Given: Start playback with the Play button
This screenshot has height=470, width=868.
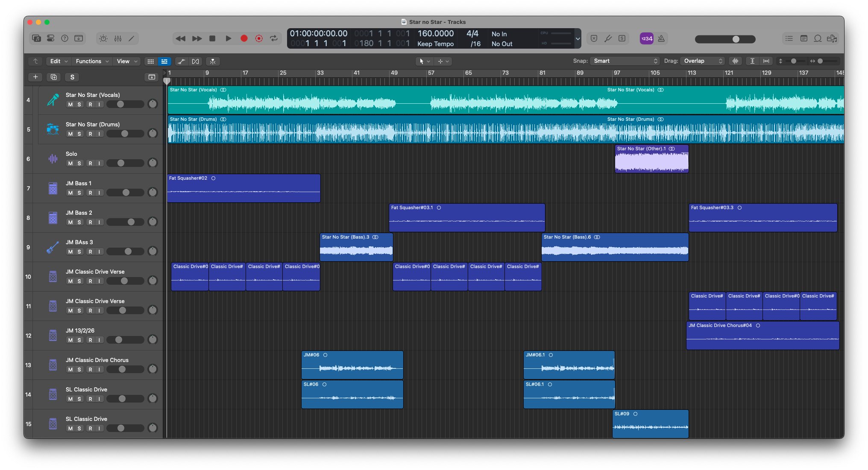Looking at the screenshot, I should click(x=229, y=38).
